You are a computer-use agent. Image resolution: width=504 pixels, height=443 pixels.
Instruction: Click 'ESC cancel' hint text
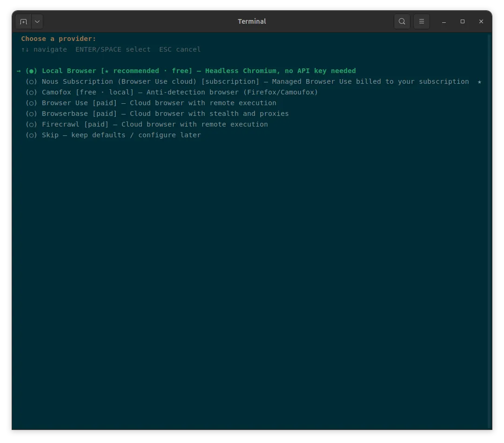[180, 49]
